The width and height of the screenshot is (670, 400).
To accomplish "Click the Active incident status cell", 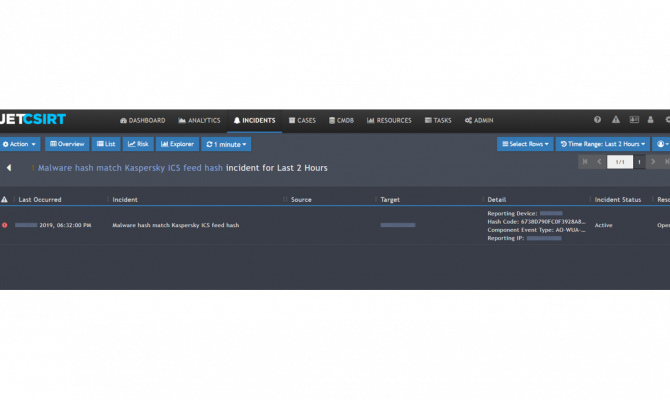I will tap(603, 225).
